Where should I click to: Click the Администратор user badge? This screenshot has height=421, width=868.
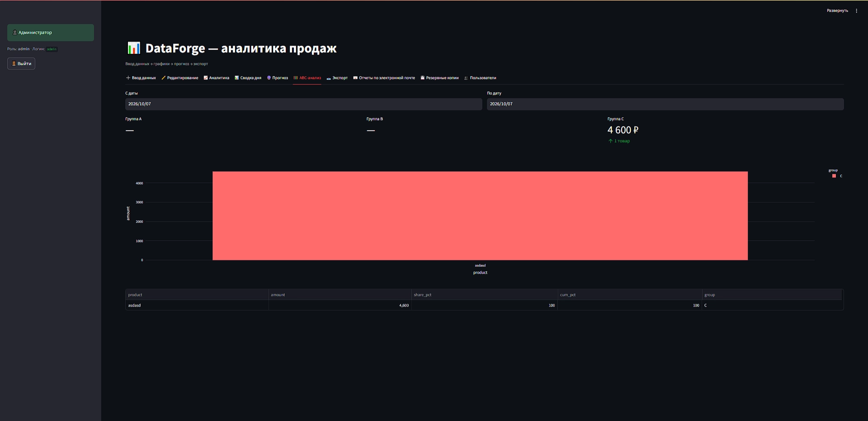click(51, 33)
